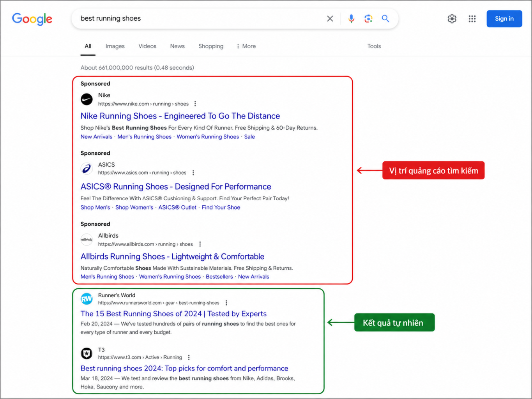Screen dimensions: 532x399
Task: Open Nike's Sale sitelink
Action: coord(249,137)
